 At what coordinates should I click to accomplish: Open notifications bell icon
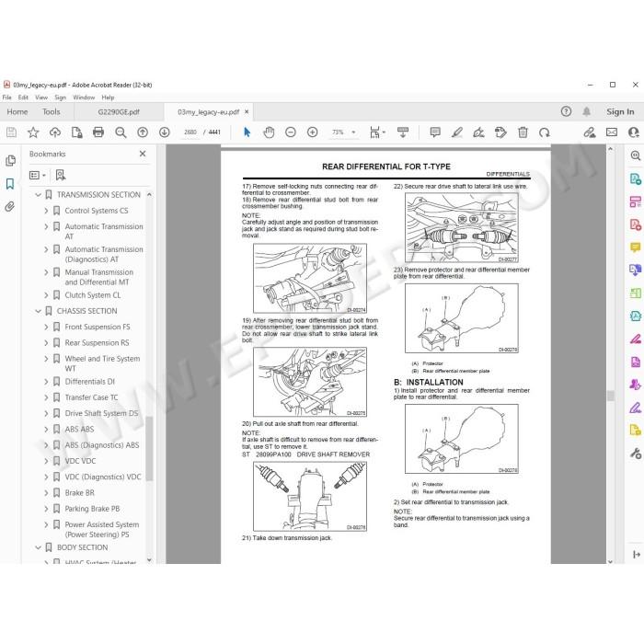[587, 111]
